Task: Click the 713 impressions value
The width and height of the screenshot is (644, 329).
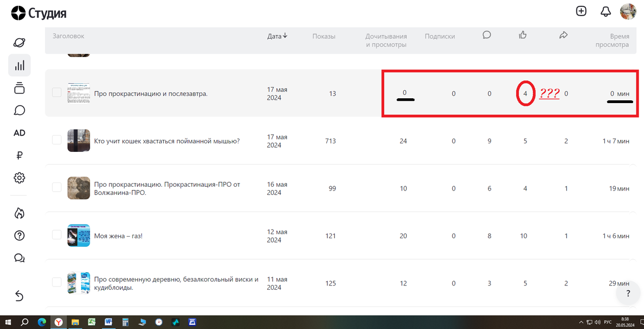Action: coord(331,141)
